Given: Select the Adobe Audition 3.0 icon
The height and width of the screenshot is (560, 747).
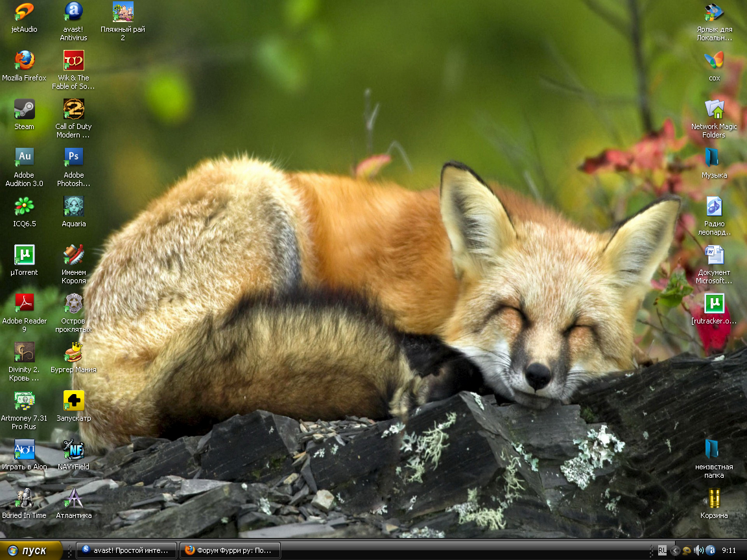Looking at the screenshot, I should pyautogui.click(x=24, y=157).
